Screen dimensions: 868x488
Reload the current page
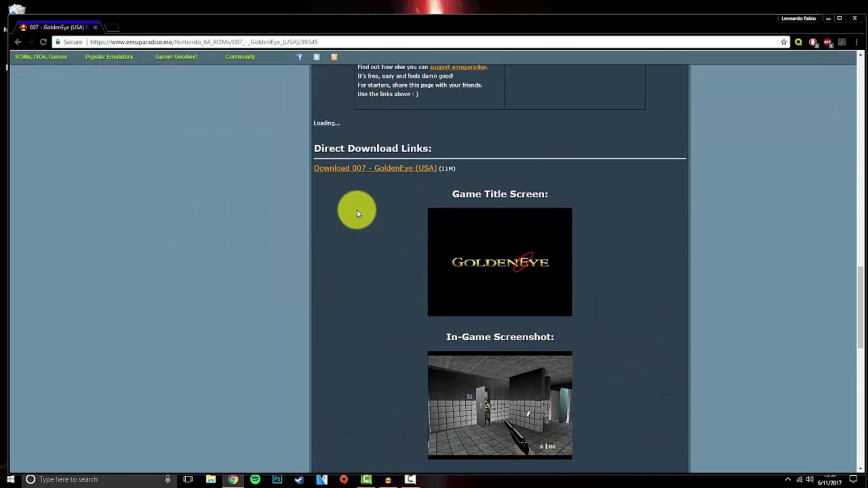(43, 42)
